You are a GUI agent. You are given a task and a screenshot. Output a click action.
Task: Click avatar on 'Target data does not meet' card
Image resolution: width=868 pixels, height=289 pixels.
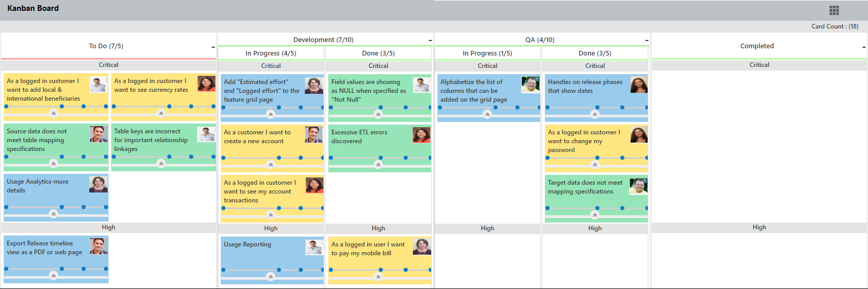point(638,186)
